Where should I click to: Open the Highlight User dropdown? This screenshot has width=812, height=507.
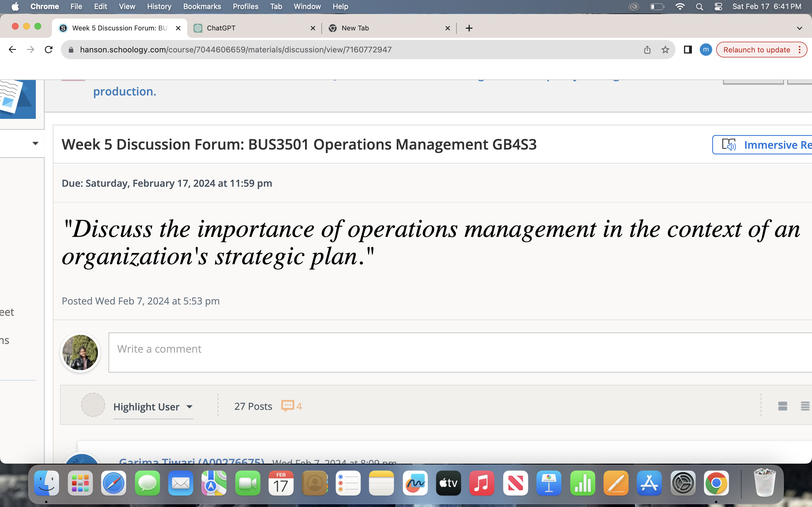coord(153,407)
